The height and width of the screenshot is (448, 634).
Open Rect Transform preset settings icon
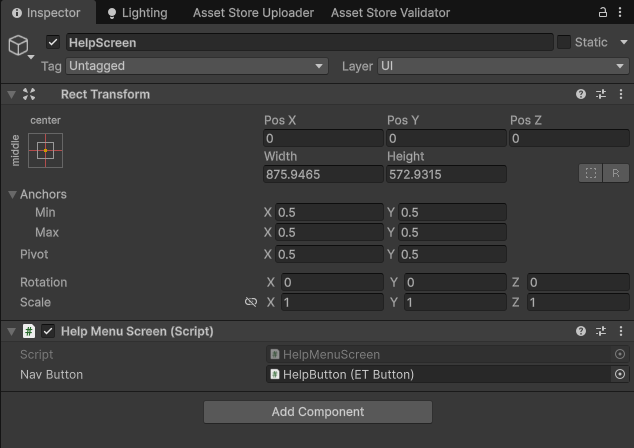pos(601,94)
